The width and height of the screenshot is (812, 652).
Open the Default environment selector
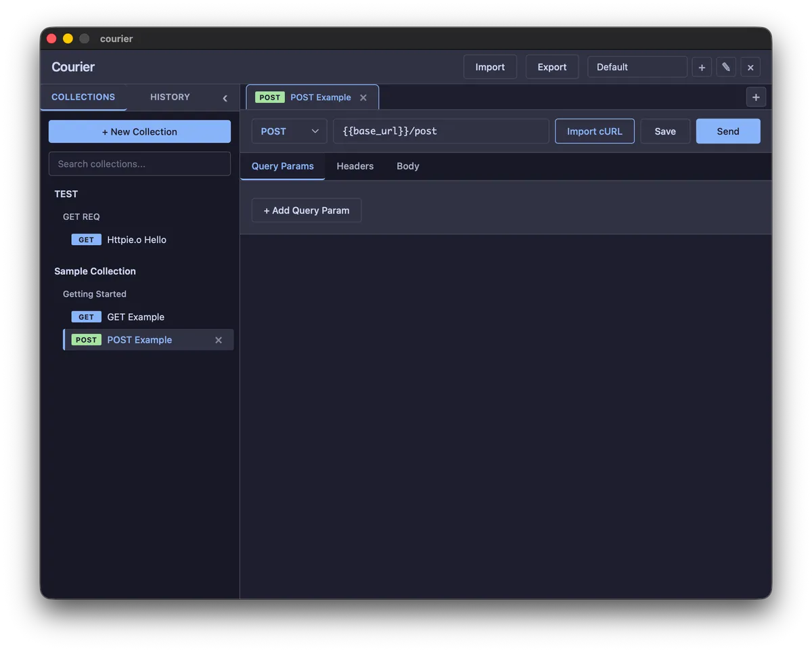point(637,67)
